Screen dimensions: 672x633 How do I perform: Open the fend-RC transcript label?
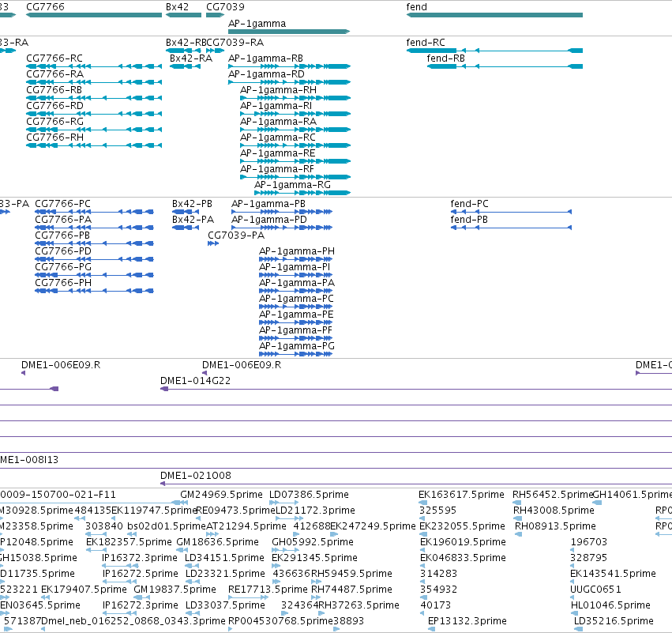point(426,43)
